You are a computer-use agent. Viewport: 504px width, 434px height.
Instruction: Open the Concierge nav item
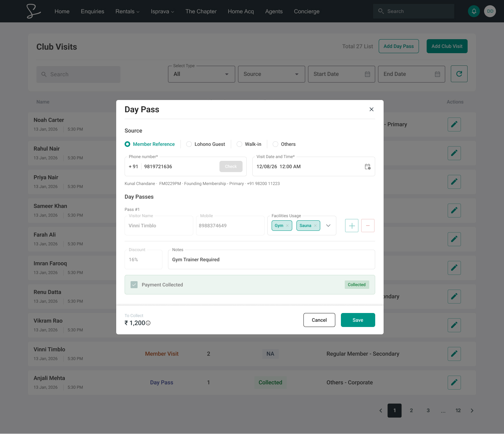[307, 11]
